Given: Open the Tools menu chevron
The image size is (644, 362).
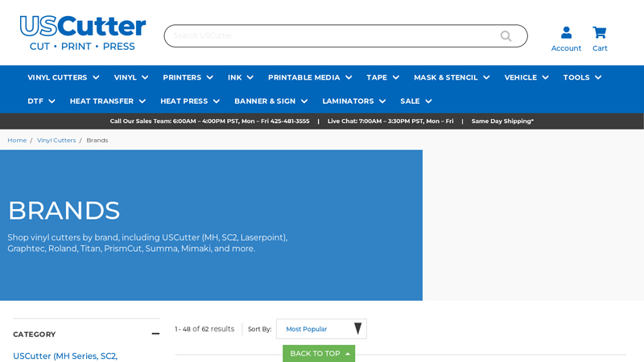Looking at the screenshot, I should tap(598, 78).
